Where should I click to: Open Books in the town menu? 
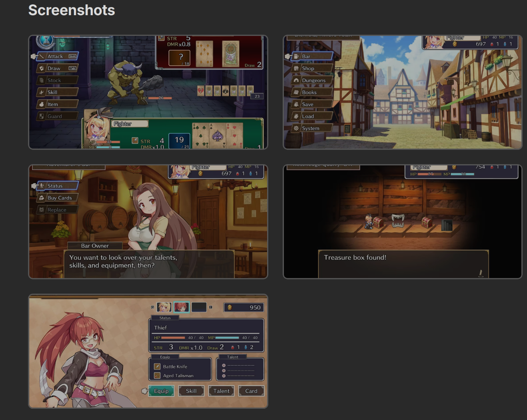pyautogui.click(x=312, y=92)
